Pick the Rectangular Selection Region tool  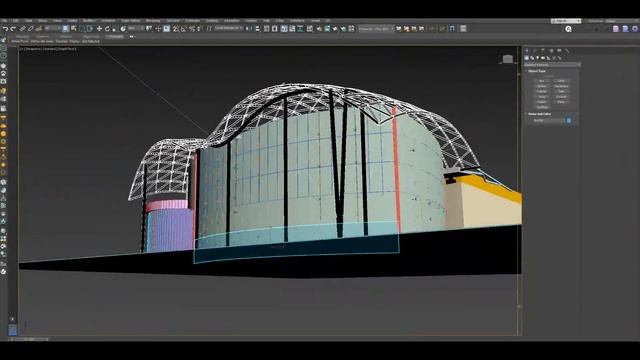coord(82,29)
